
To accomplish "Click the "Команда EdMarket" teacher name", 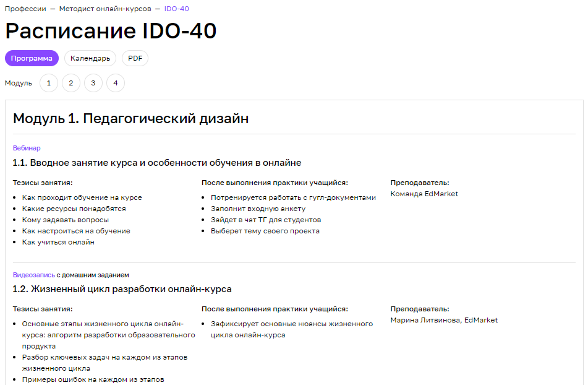I will point(424,193).
